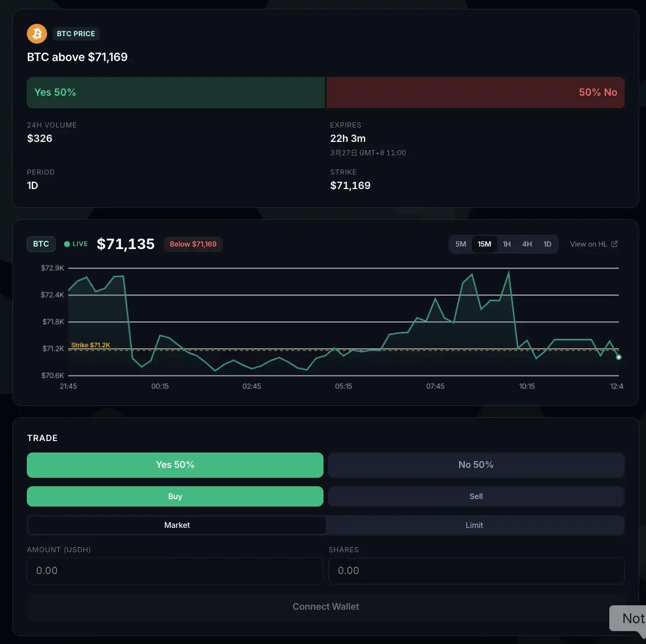646x644 pixels.
Task: Select the No 50% trade option
Action: pos(475,465)
